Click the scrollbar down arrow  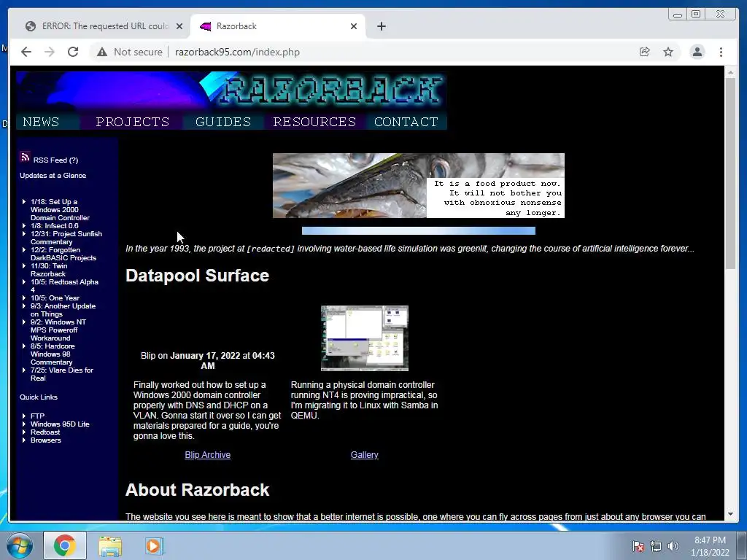(x=730, y=514)
